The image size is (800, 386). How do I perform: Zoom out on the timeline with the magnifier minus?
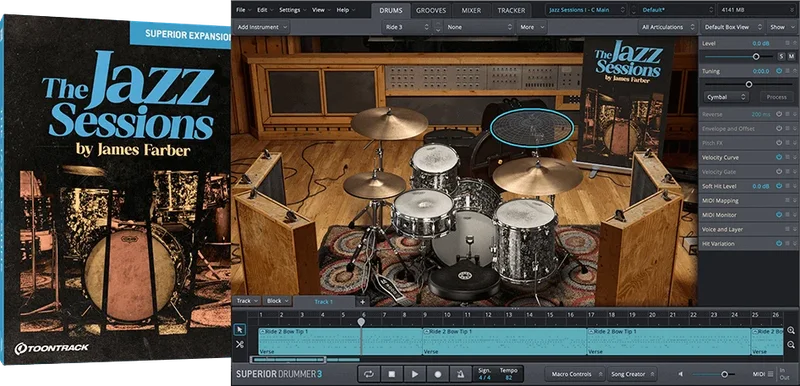pos(791,345)
